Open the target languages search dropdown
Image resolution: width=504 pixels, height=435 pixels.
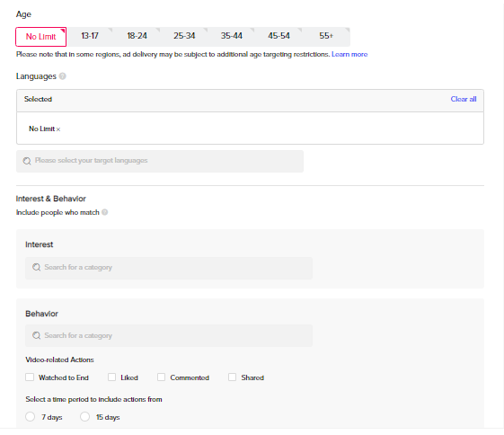[160, 161]
